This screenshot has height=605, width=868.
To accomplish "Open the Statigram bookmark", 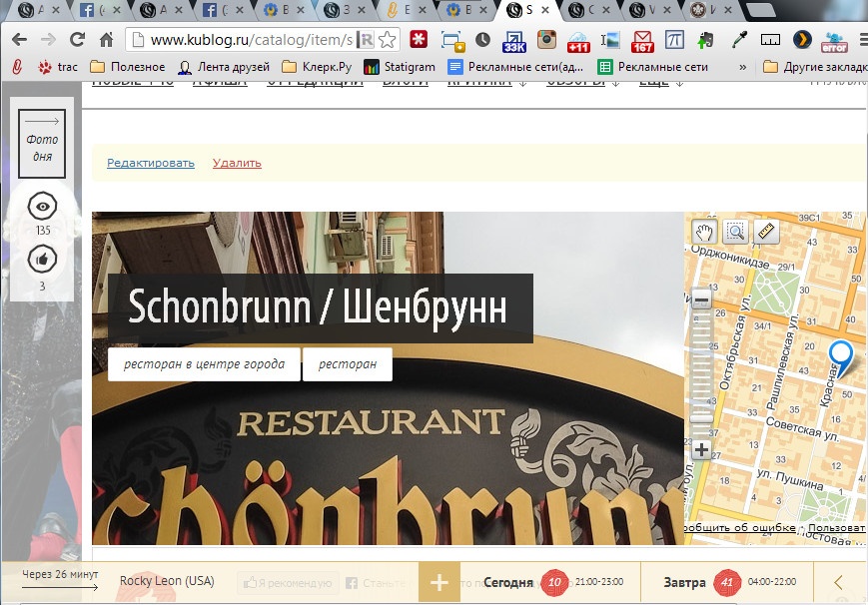I will (x=400, y=67).
